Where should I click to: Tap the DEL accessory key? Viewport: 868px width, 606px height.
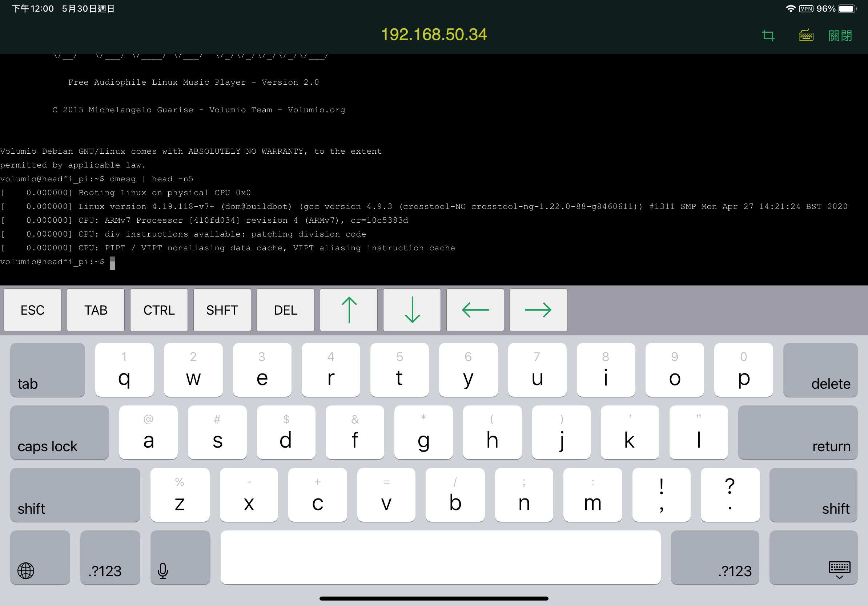coord(285,310)
